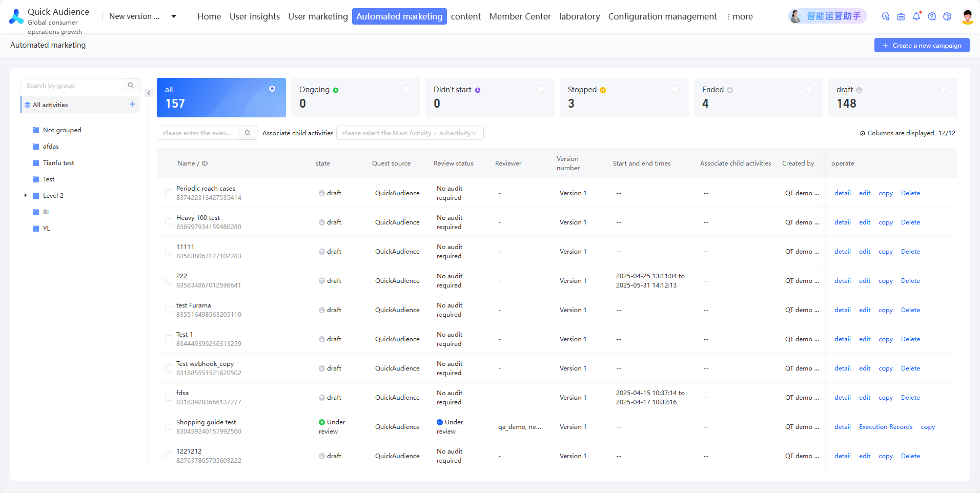The height and width of the screenshot is (493, 980).
Task: Open the help question mark icon
Action: (932, 16)
